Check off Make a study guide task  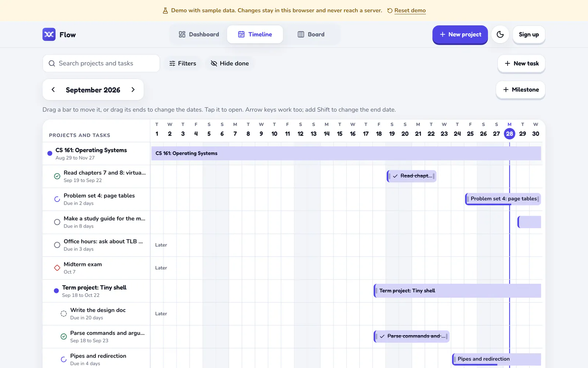(57, 222)
